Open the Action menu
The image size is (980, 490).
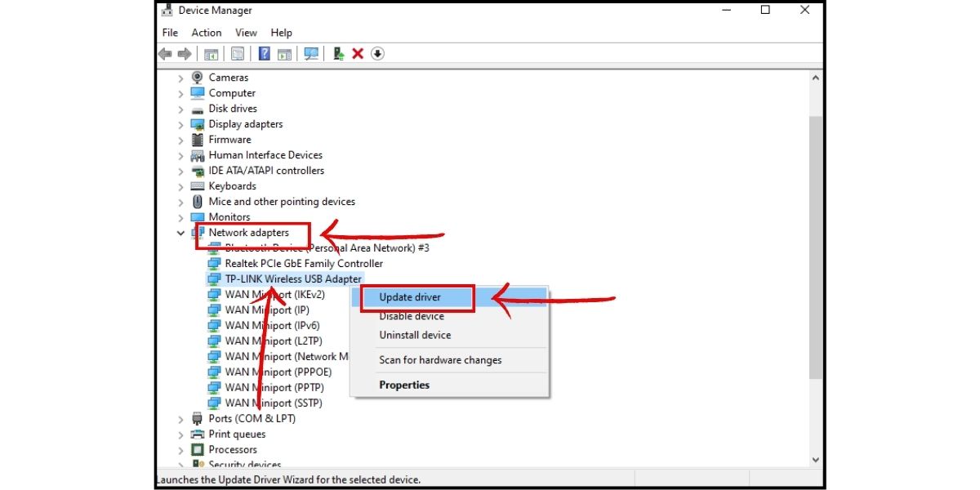[x=206, y=32]
